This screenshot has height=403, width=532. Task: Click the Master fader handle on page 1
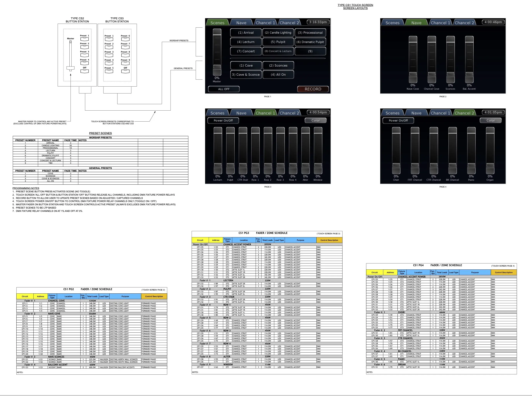coord(217,66)
